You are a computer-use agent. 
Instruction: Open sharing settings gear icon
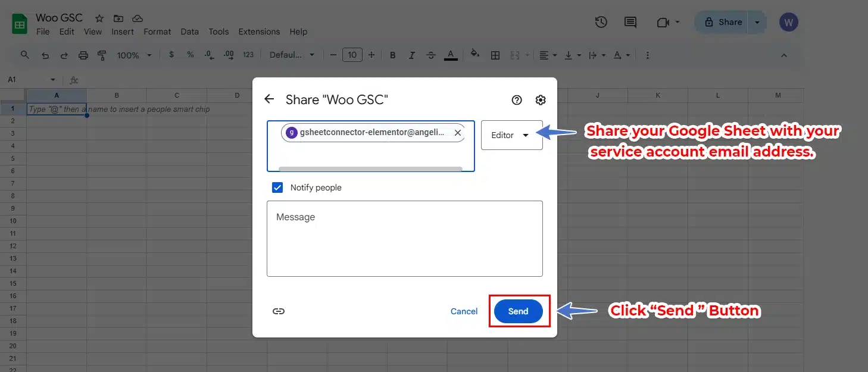pos(541,100)
